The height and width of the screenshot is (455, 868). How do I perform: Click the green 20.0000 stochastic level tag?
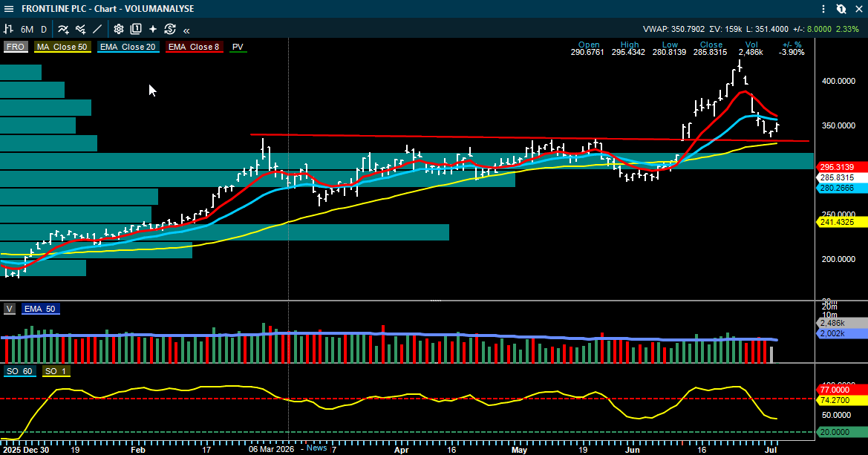point(841,432)
